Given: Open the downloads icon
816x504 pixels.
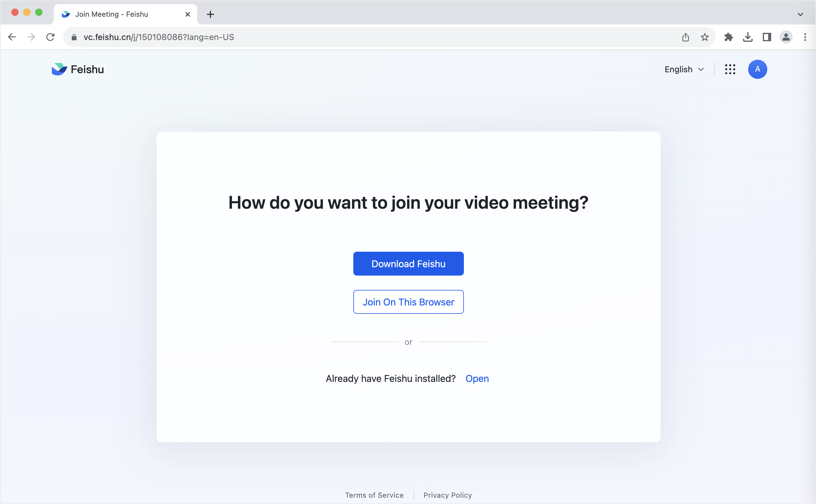Looking at the screenshot, I should (748, 37).
